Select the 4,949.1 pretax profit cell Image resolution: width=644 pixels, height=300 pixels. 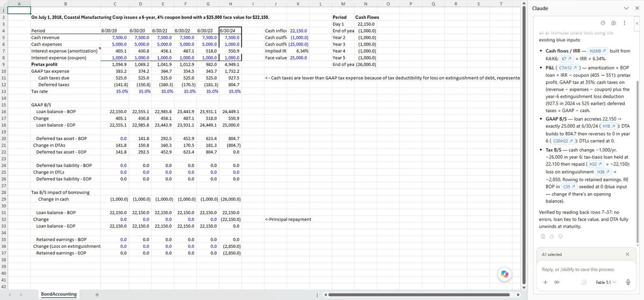click(x=230, y=64)
